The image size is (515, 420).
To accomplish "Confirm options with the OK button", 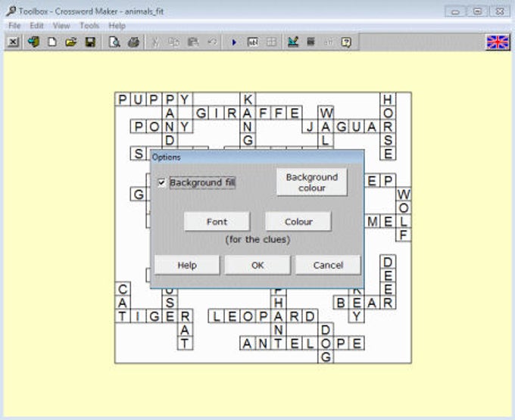I will coord(257,265).
